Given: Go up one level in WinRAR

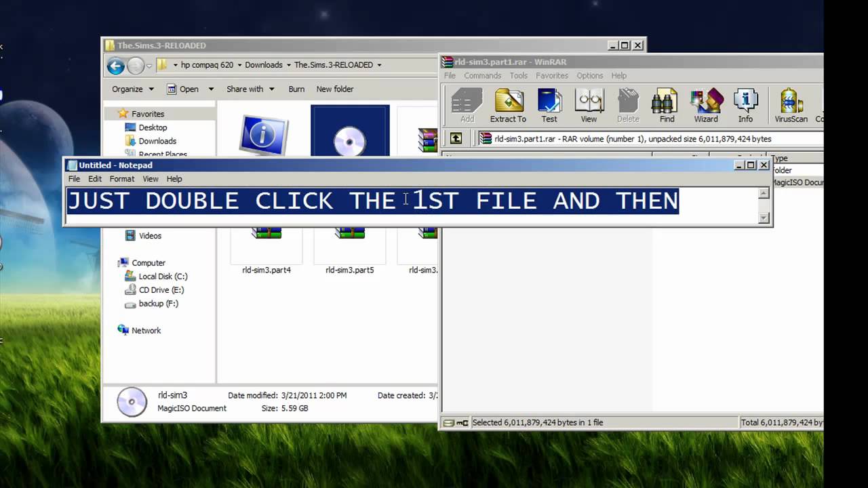Looking at the screenshot, I should click(456, 138).
